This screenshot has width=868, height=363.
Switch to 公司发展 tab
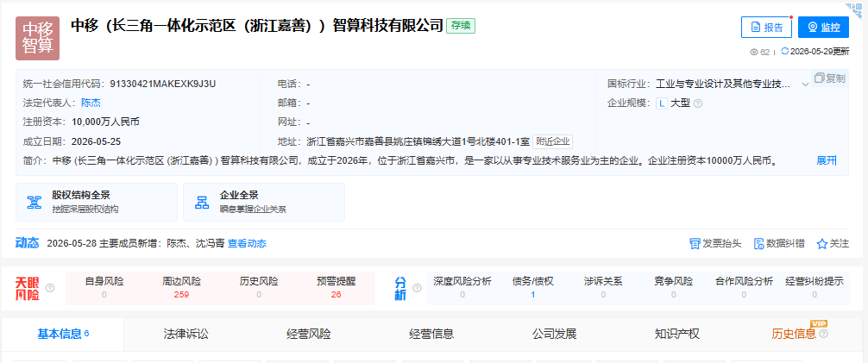click(x=555, y=335)
